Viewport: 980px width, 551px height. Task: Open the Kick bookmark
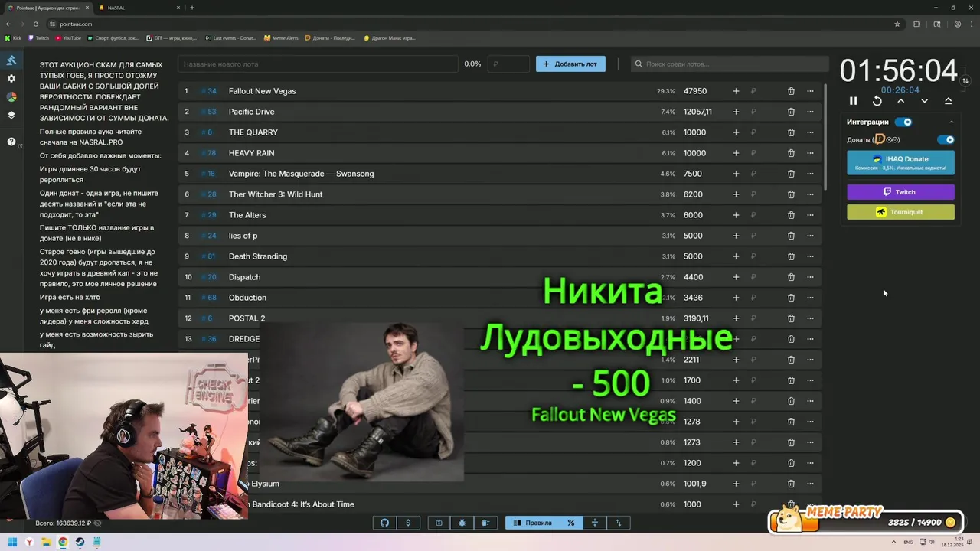14,37
